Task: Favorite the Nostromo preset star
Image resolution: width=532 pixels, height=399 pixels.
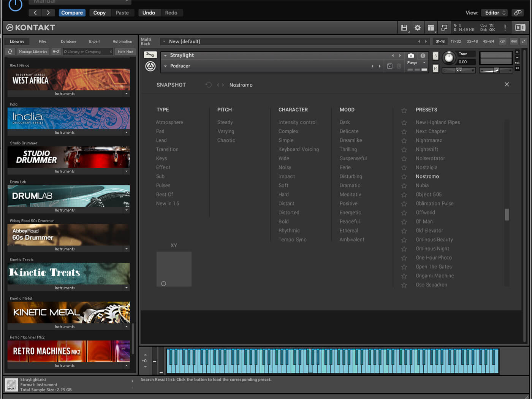Action: [404, 177]
